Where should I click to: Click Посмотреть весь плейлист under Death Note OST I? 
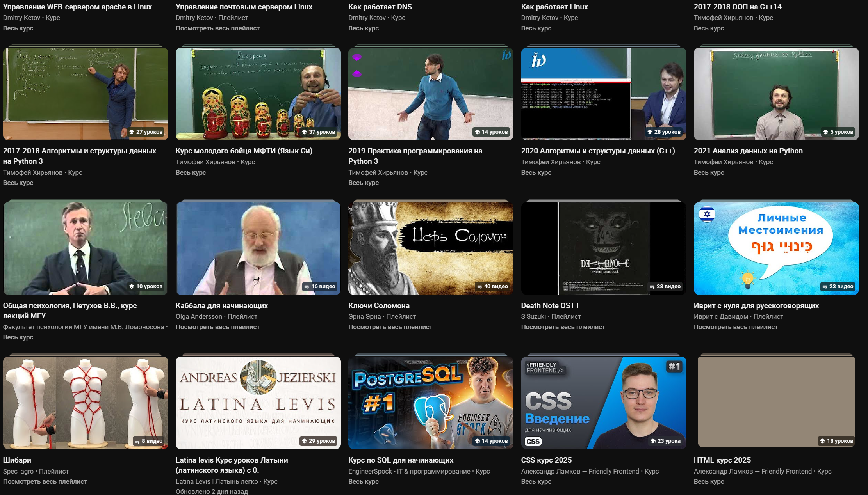[563, 327]
